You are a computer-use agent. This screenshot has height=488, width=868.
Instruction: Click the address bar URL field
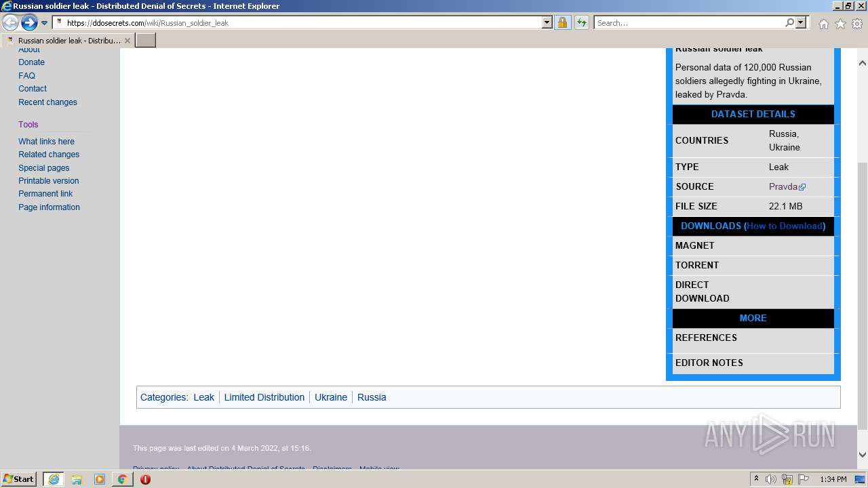tap(298, 22)
